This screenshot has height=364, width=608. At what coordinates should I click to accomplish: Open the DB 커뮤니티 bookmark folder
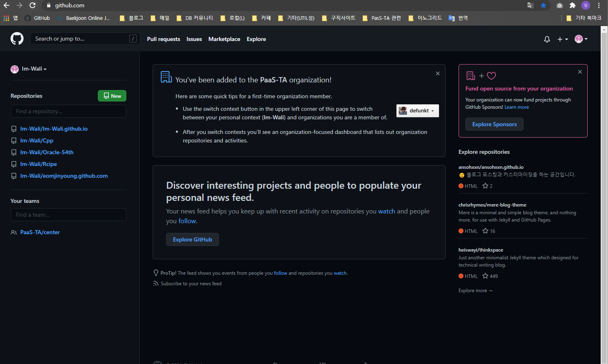(x=195, y=18)
